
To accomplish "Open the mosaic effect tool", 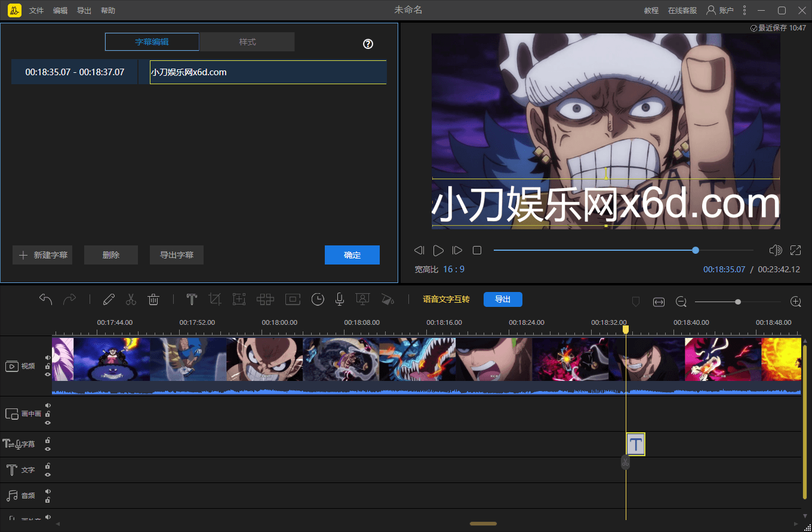I will click(265, 299).
